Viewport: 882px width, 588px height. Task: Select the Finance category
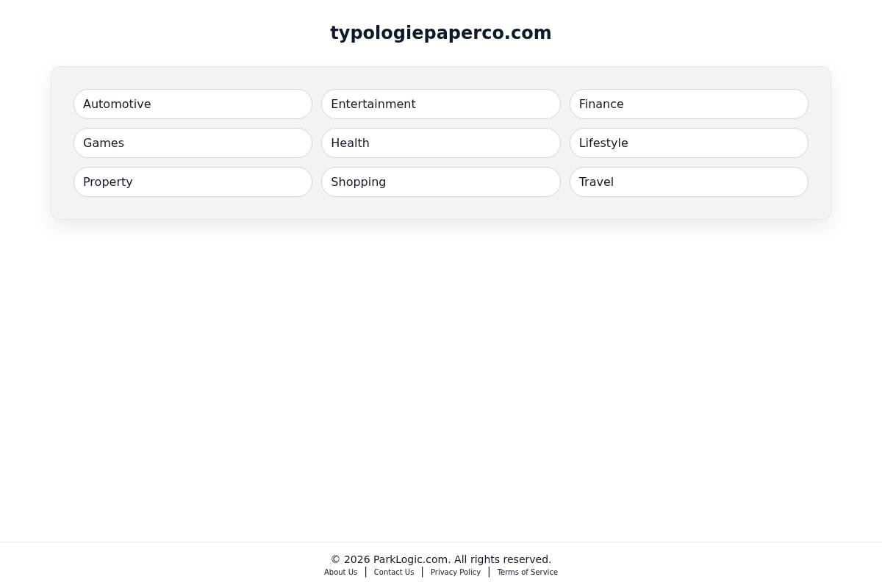689,104
